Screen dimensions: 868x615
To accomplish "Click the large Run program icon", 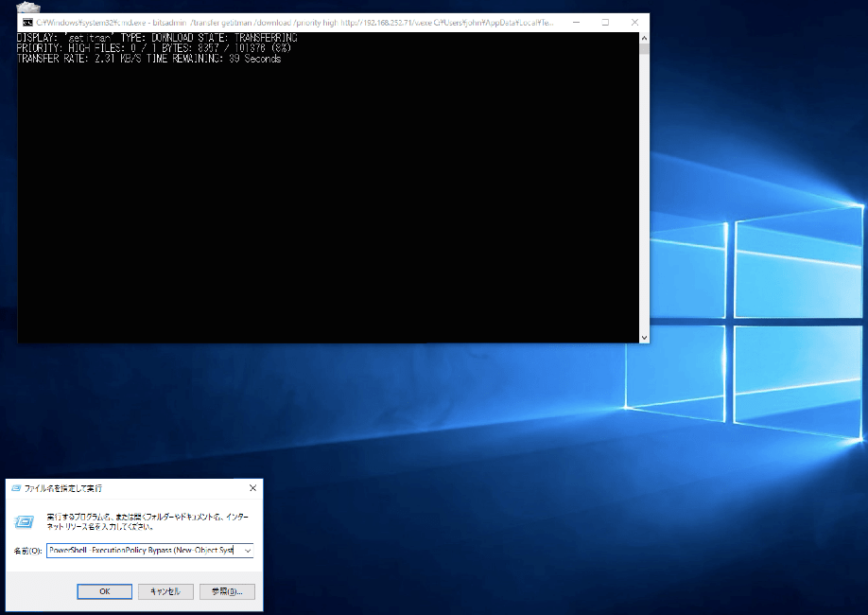I will pos(26,520).
